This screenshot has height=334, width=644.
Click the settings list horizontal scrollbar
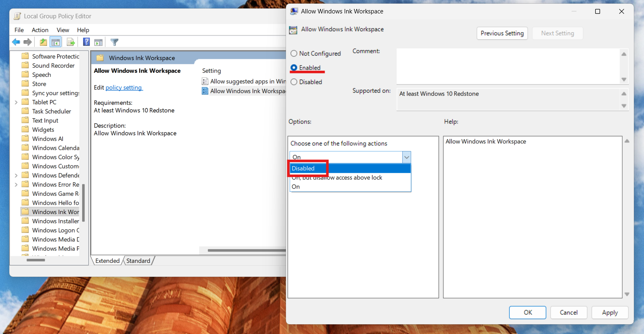247,250
